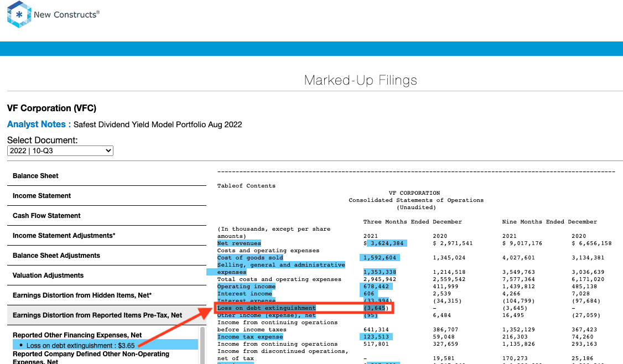Click net revenues value 2,971,541
Image resolution: width=623 pixels, height=364 pixels.
coord(453,243)
